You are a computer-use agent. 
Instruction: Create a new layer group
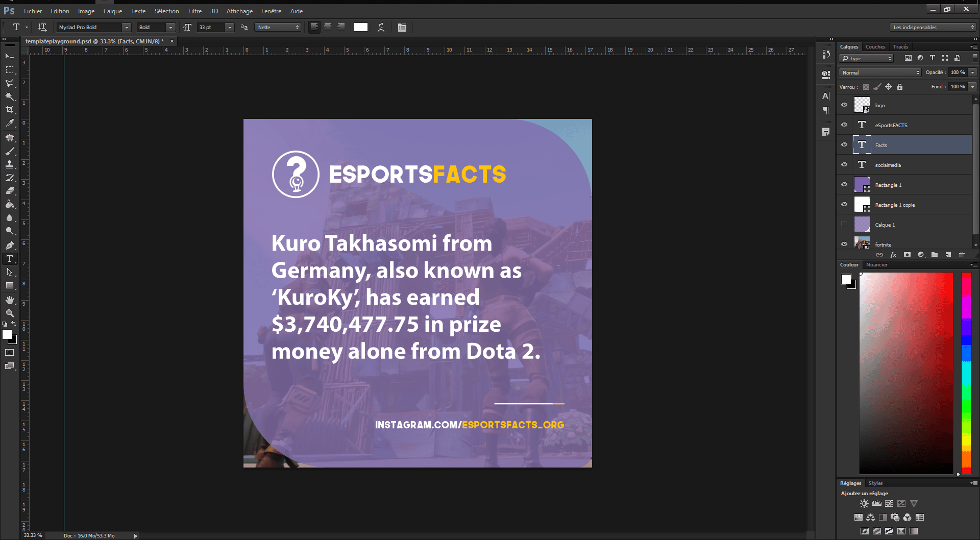point(935,255)
